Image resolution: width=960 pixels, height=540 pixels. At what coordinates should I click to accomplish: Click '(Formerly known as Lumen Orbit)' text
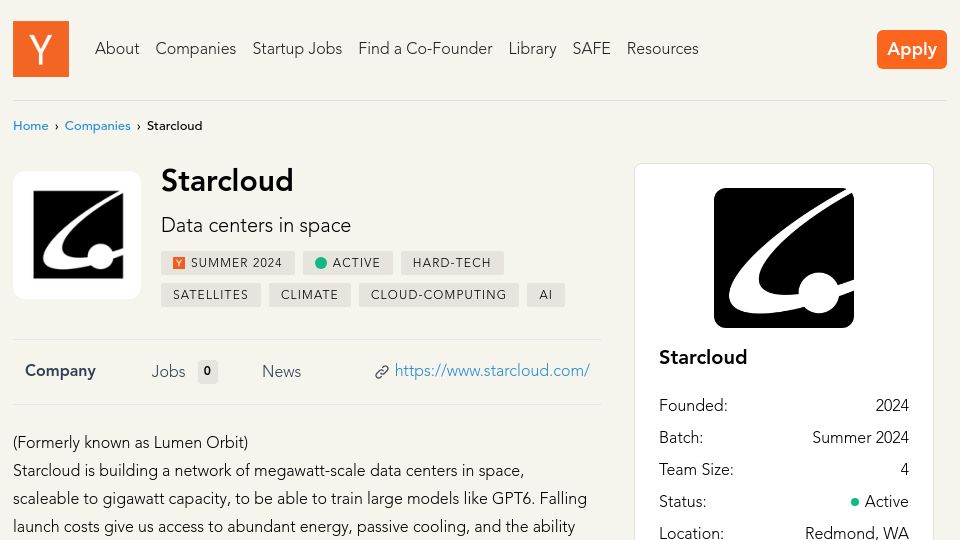point(130,442)
